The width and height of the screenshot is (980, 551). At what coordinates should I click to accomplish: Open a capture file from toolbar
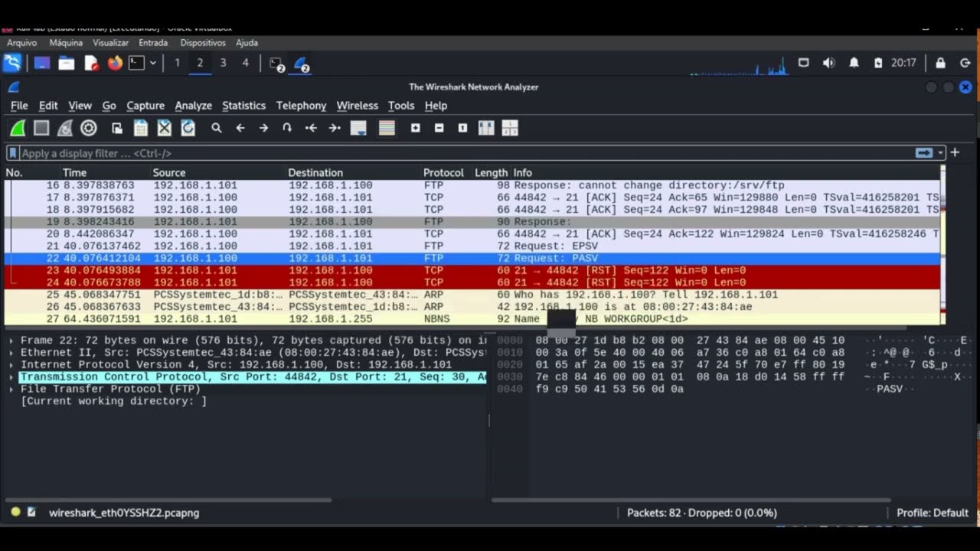pyautogui.click(x=117, y=129)
